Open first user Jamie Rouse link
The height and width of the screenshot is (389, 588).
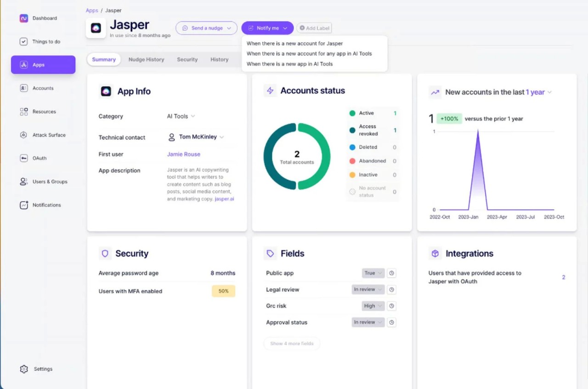tap(184, 154)
